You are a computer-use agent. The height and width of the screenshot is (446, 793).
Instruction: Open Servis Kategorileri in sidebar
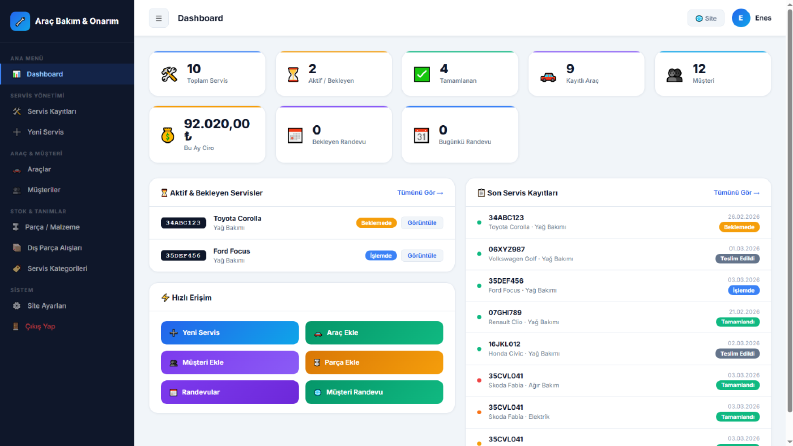[x=67, y=269]
